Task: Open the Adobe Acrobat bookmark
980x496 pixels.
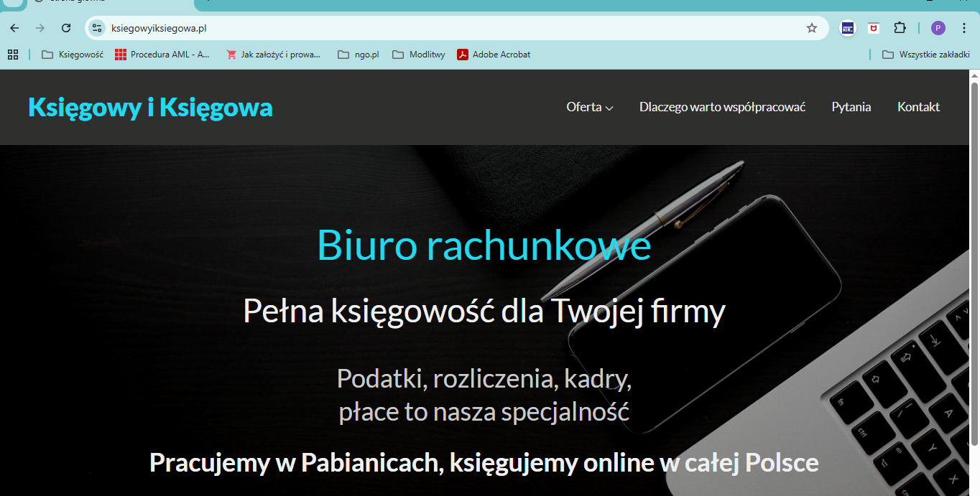Action: pyautogui.click(x=494, y=55)
